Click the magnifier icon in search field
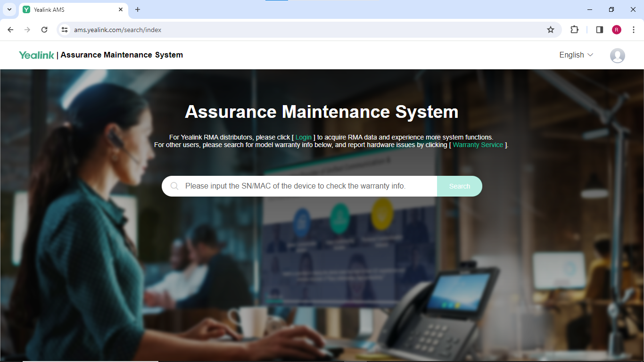Image resolution: width=644 pixels, height=362 pixels. [x=174, y=186]
